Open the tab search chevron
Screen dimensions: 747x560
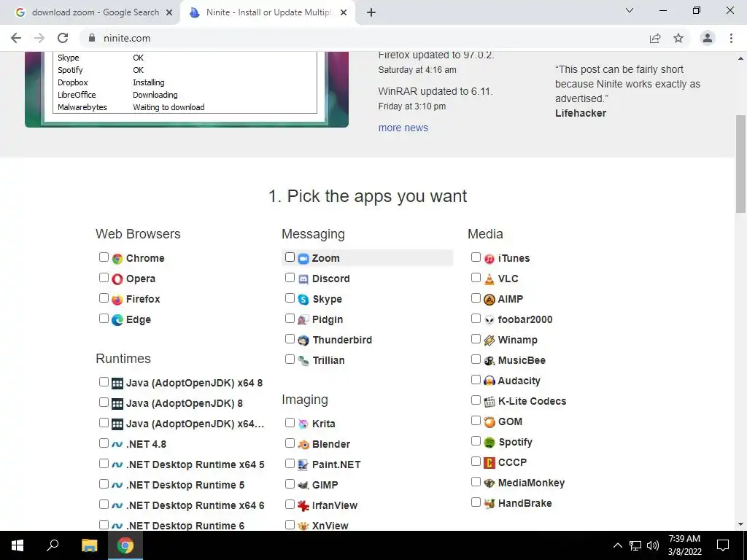[x=630, y=10]
